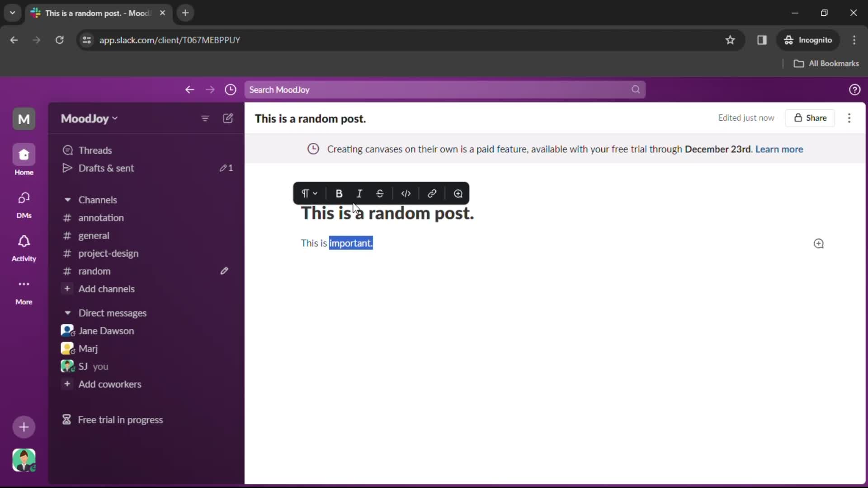Screen dimensions: 868x488
Task: Click the Learn more free trial link
Action: point(779,149)
